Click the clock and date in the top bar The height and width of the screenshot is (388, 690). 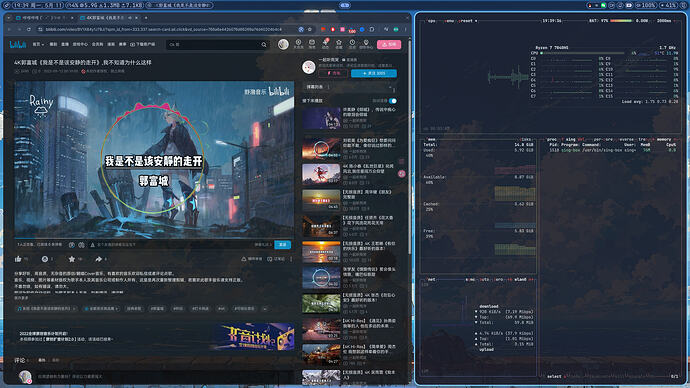point(38,5)
